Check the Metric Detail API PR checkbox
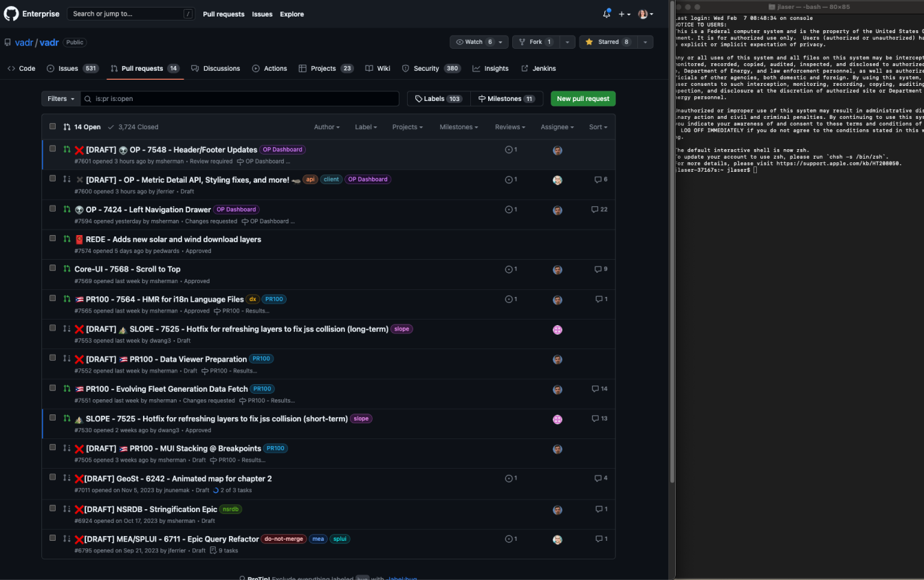The width and height of the screenshot is (924, 580). tap(53, 178)
